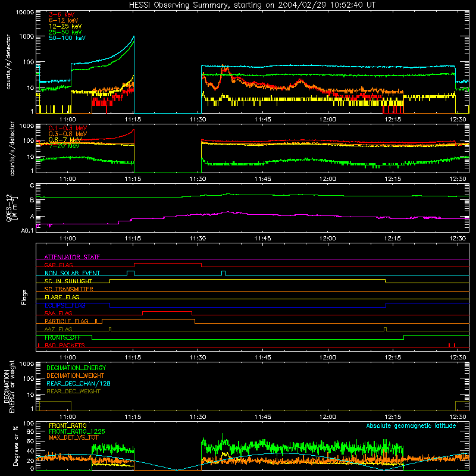The image size is (476, 476).
Task: Click the 11:45 time label under top keV panel
Action: pos(263,120)
